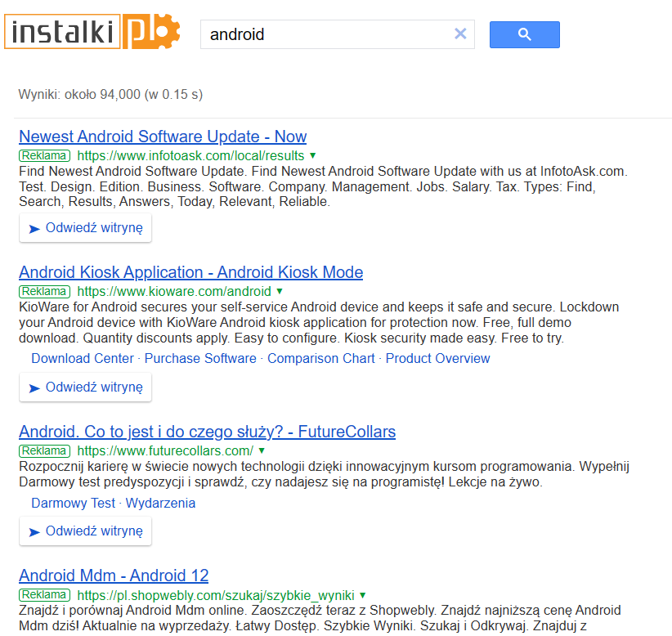
Task: Expand the options arrow next to futurecollars.com URL
Action: 262,450
